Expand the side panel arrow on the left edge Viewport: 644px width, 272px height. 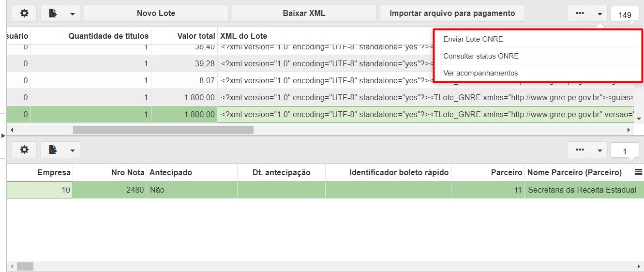3,136
